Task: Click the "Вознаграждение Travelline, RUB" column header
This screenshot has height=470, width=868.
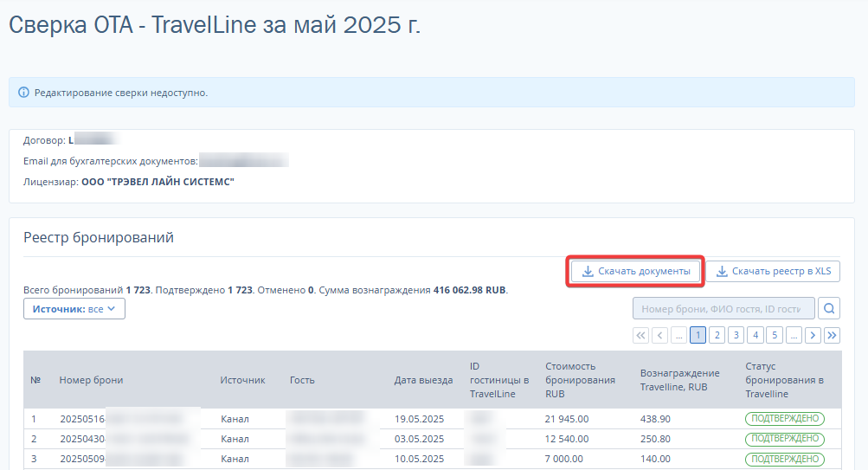Action: [x=680, y=380]
